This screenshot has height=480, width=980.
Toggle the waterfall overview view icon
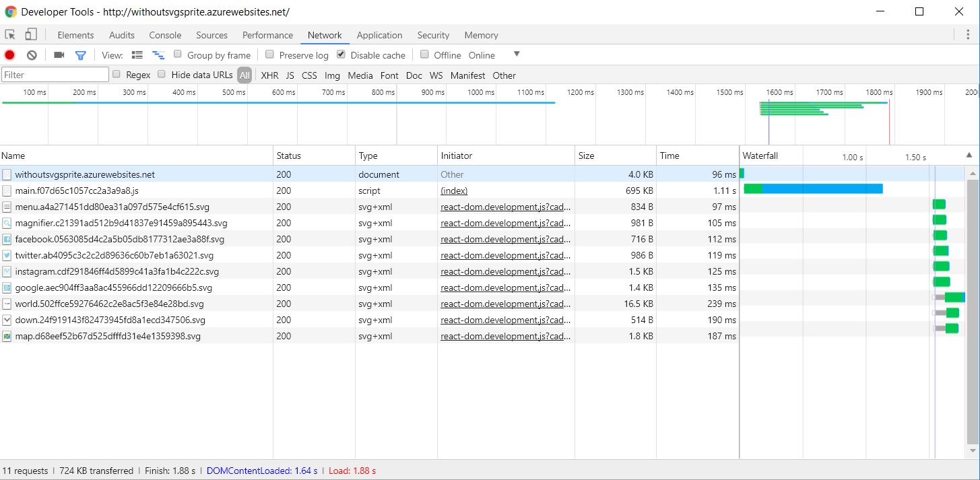click(158, 55)
